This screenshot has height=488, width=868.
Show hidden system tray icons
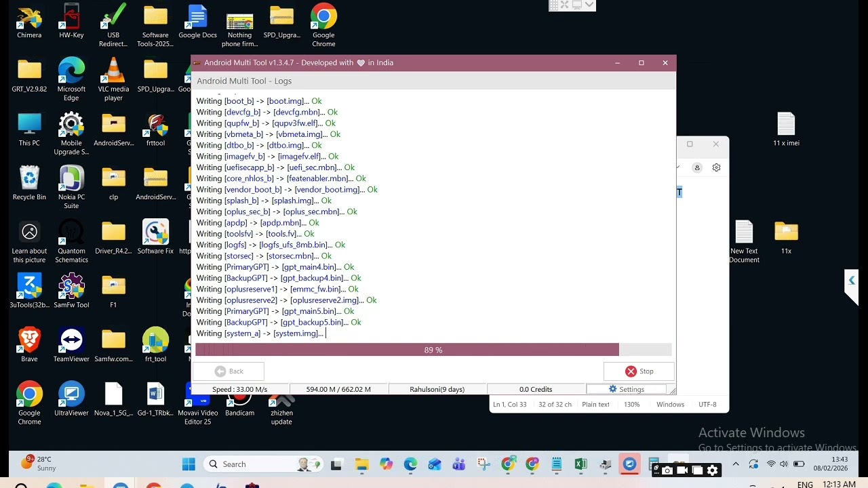point(736,464)
